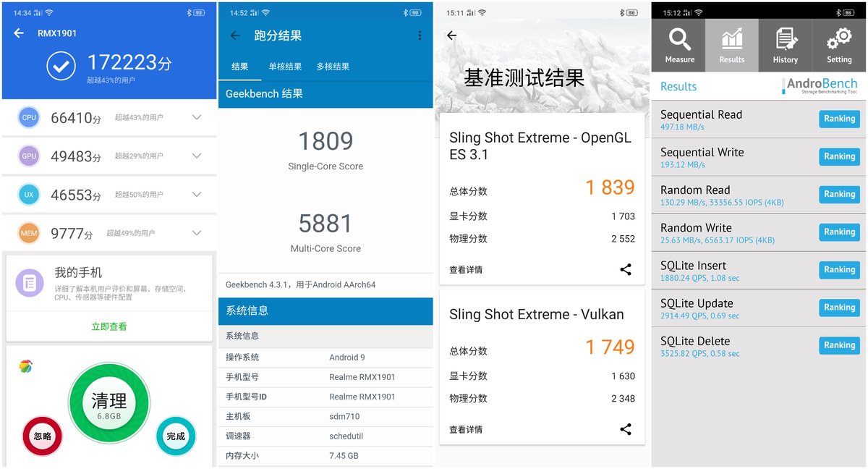Expand the GPU 49483 score row
Screen dimensions: 868x469
coord(197,156)
